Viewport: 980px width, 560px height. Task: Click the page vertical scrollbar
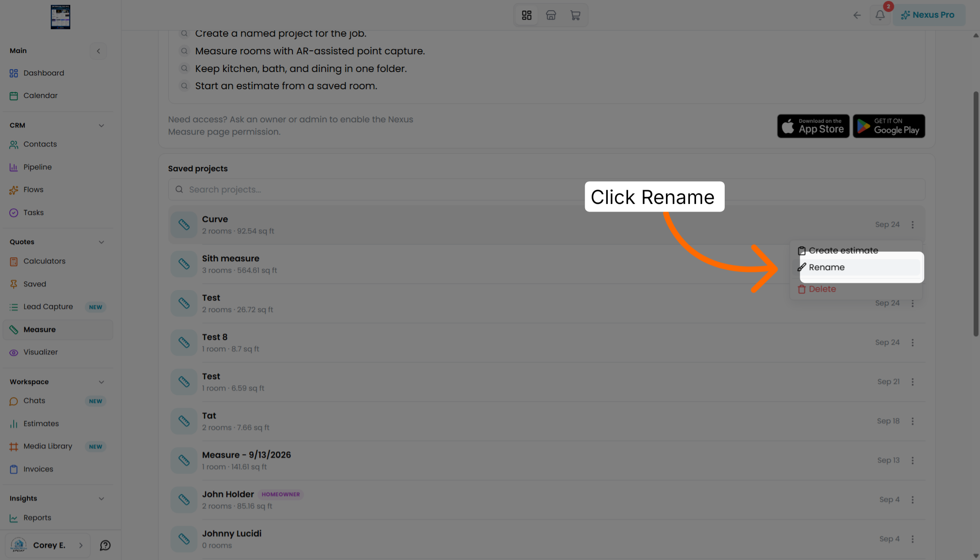(x=976, y=214)
